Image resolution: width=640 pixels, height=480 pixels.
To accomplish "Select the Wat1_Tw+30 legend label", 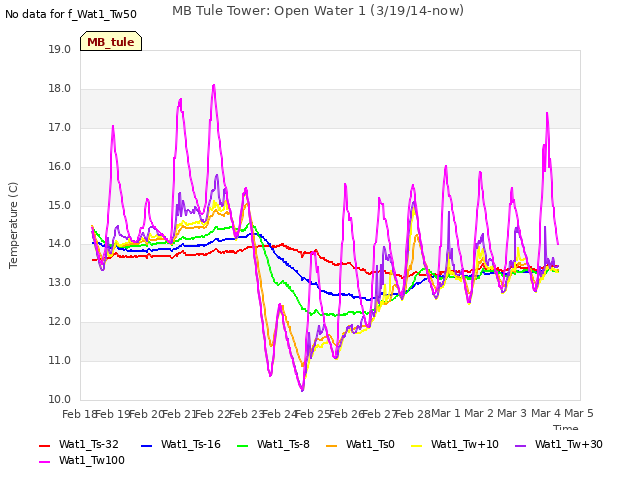I will [x=569, y=444].
